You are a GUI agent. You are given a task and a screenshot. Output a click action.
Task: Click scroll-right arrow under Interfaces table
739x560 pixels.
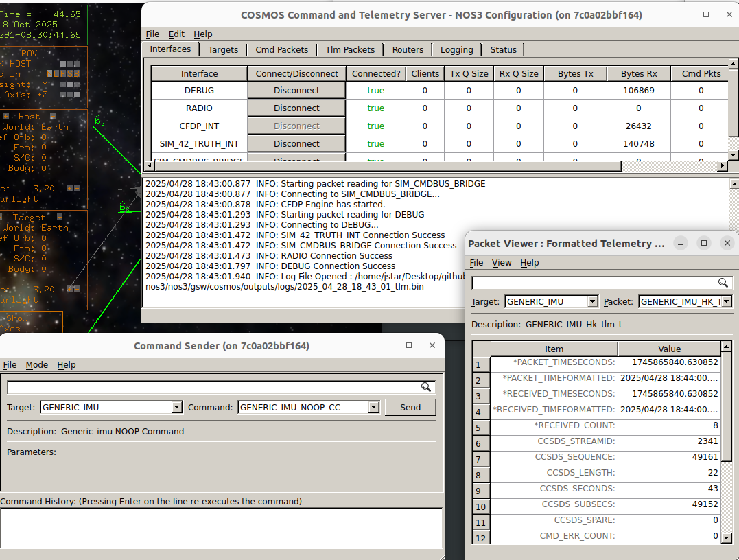[723, 165]
